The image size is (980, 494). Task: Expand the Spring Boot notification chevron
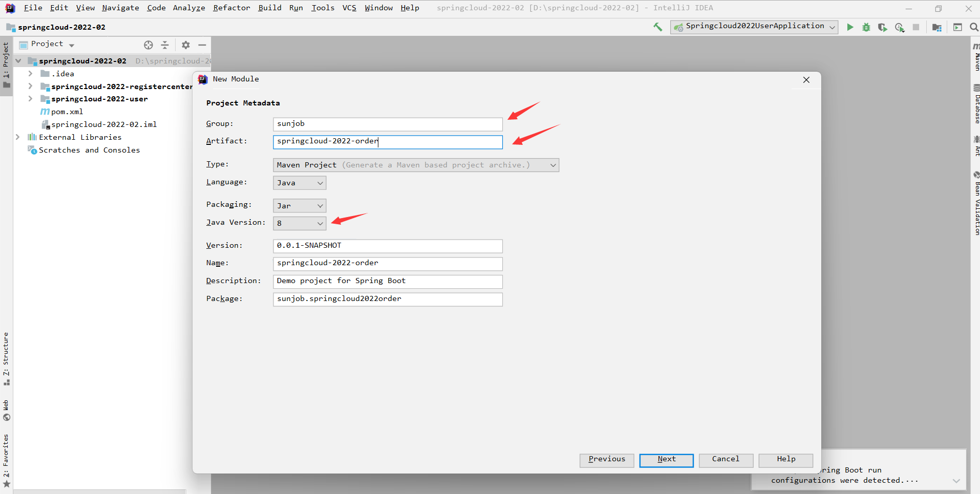tap(956, 481)
